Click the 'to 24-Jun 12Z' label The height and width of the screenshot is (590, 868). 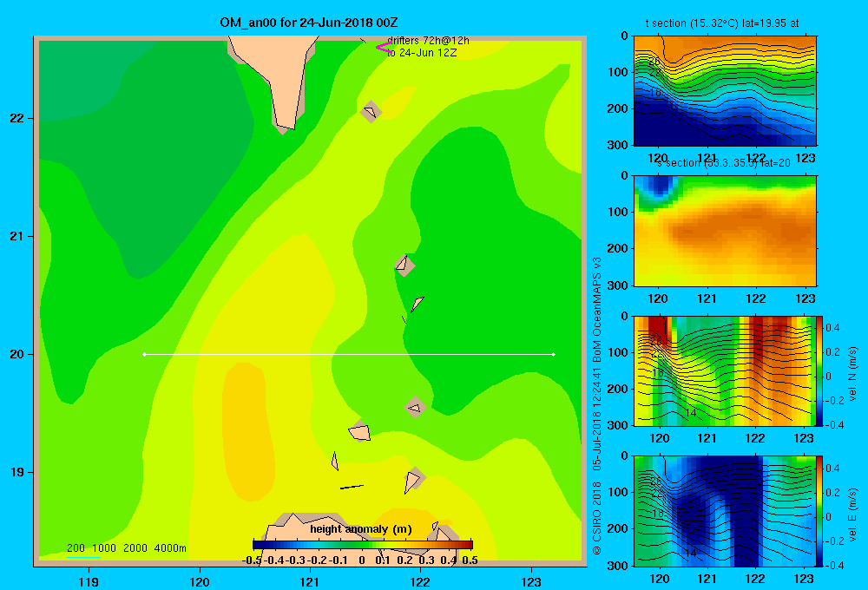pyautogui.click(x=422, y=53)
